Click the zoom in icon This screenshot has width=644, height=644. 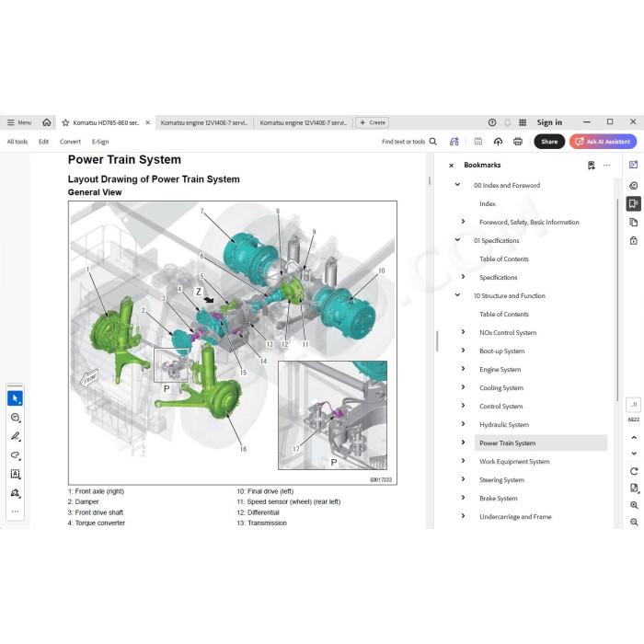634,505
